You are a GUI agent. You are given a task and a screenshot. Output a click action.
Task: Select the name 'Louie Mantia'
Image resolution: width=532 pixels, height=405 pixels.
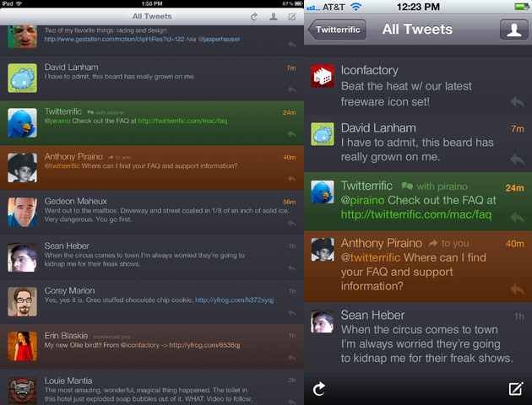point(68,381)
